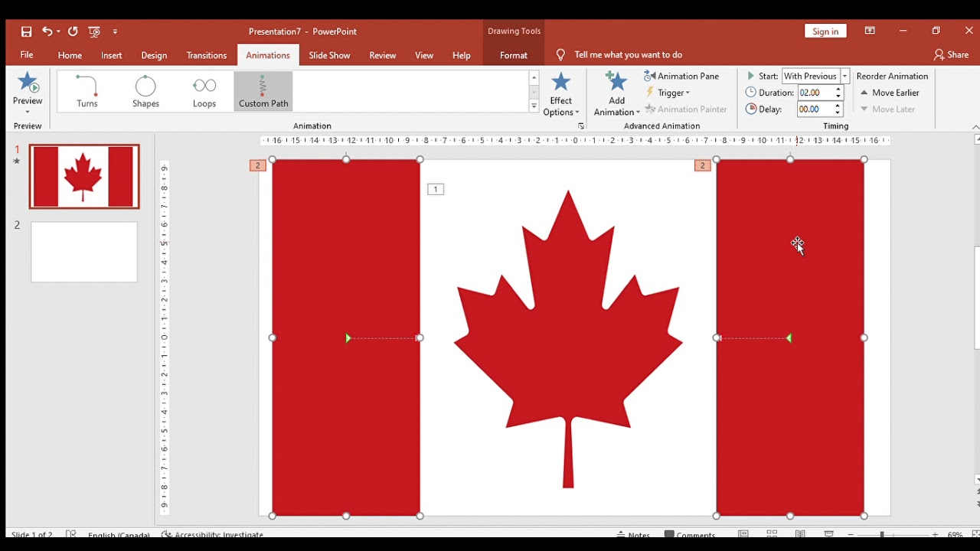Open Animation dialog launcher

coord(580,126)
